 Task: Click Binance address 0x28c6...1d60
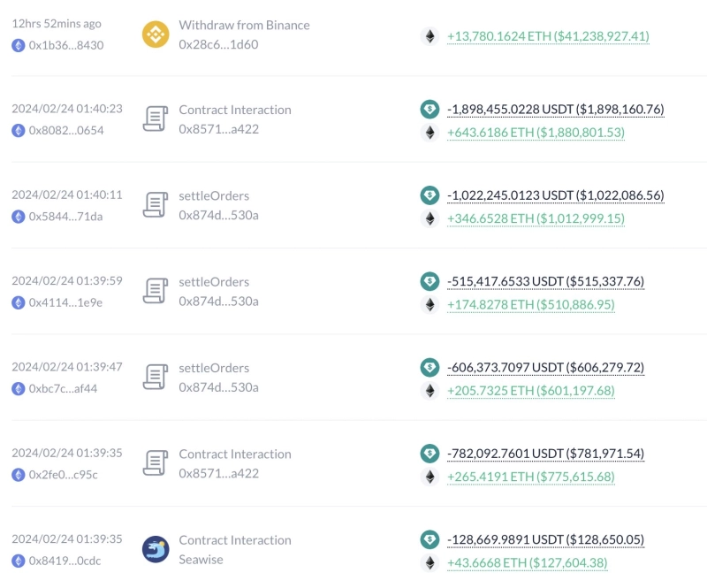click(x=218, y=44)
